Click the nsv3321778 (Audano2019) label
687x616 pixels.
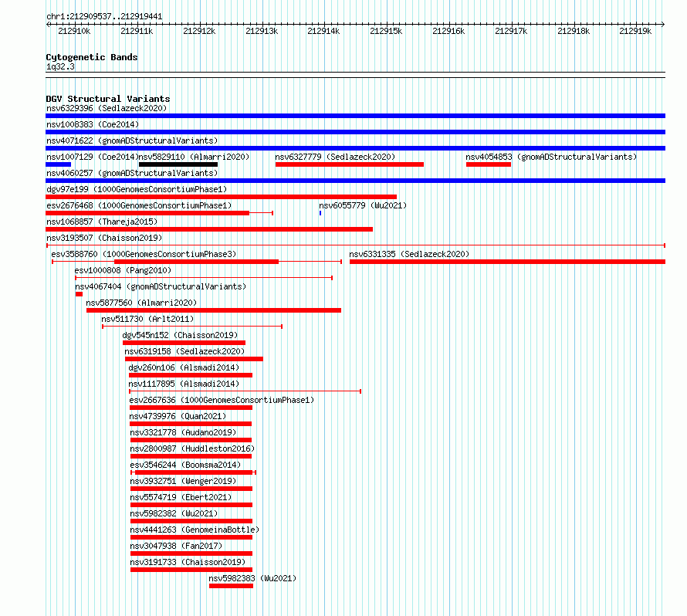click(183, 432)
